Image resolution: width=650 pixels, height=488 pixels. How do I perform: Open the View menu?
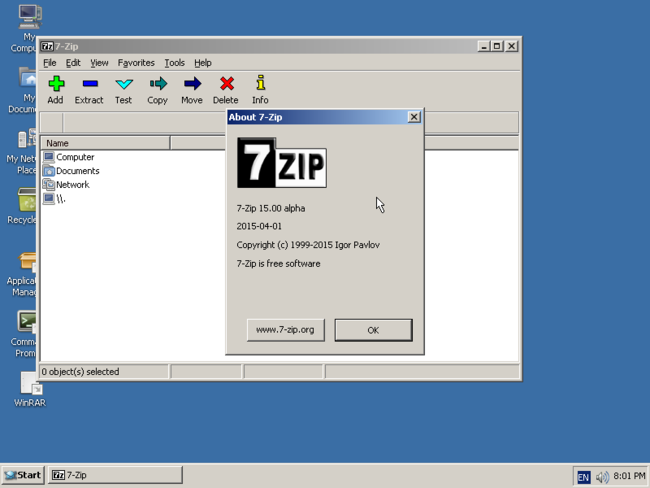99,63
